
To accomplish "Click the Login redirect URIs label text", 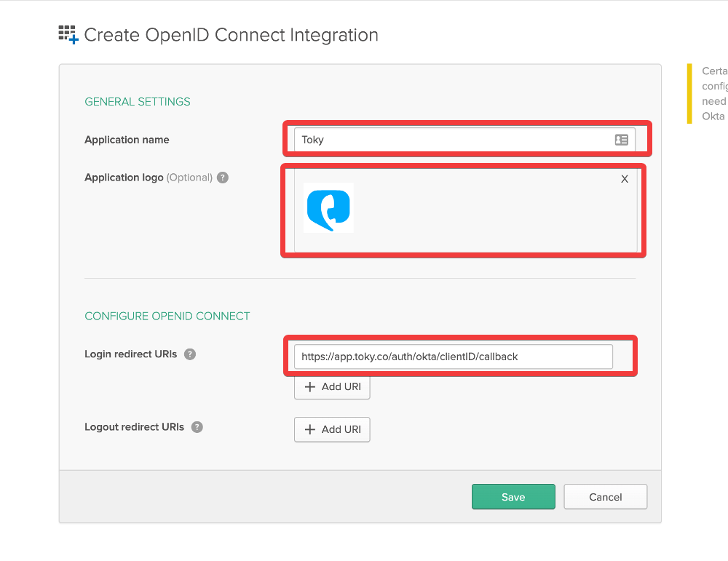I will point(130,354).
